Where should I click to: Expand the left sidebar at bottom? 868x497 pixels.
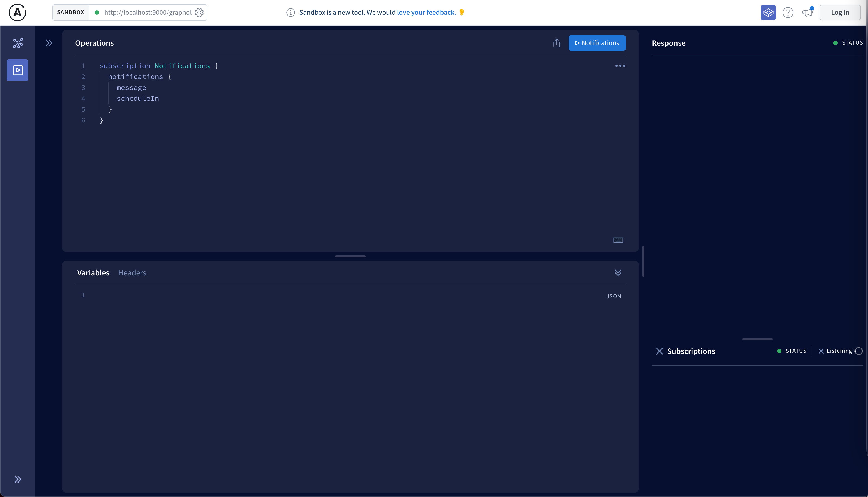(x=18, y=479)
